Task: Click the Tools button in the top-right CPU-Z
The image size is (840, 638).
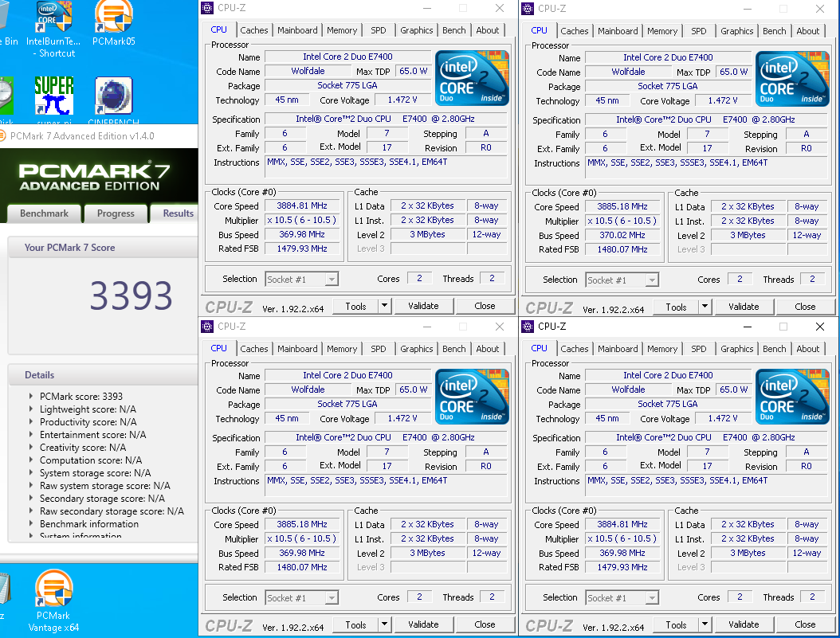Action: coord(676,307)
